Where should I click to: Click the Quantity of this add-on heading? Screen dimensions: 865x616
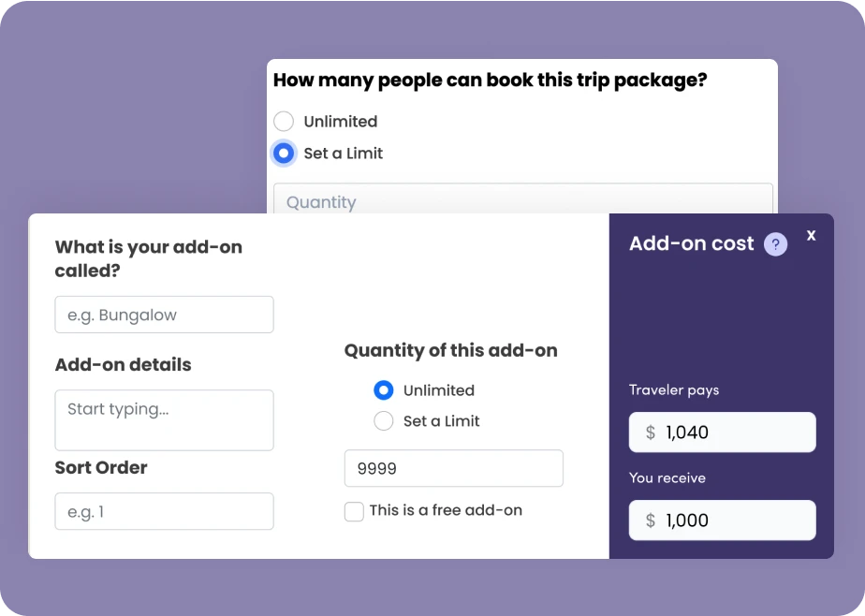[x=450, y=350]
